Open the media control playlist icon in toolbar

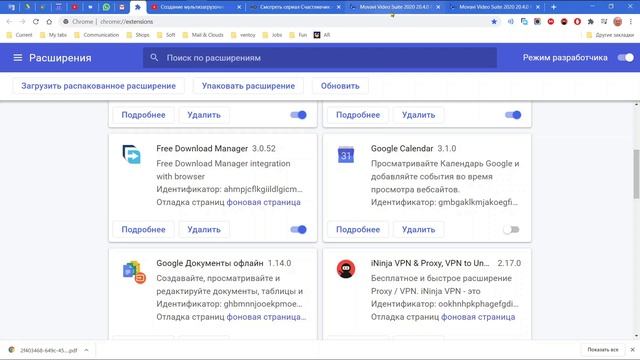604,22
